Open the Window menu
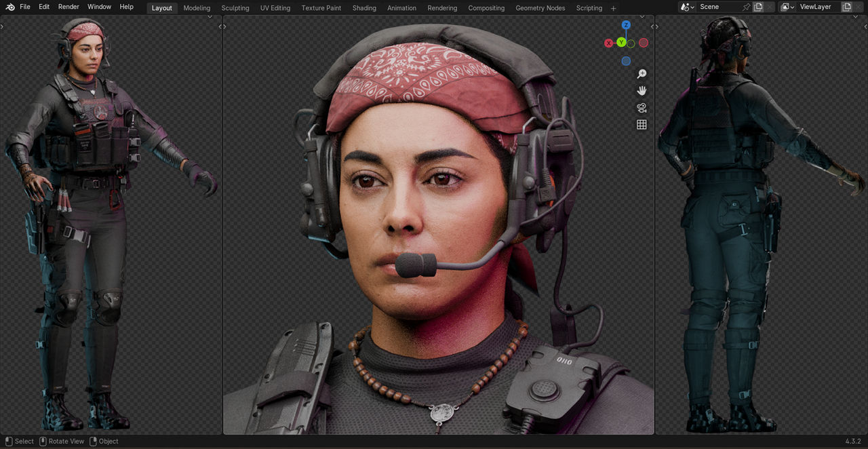This screenshot has width=868, height=449. pos(100,7)
